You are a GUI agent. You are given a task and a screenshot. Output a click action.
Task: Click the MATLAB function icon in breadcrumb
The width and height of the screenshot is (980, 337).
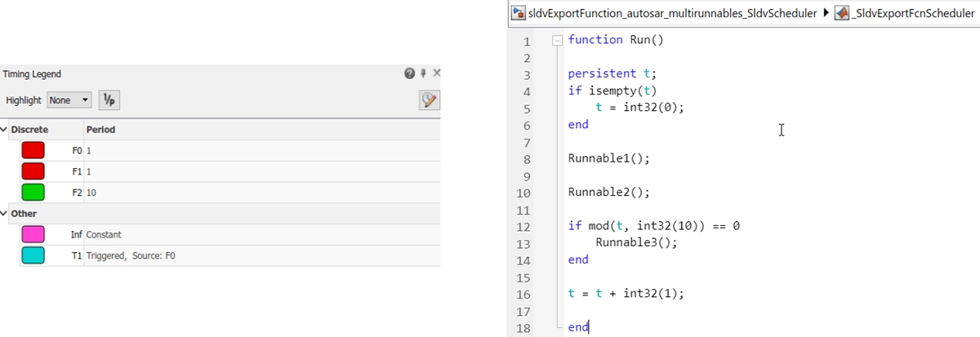point(842,13)
